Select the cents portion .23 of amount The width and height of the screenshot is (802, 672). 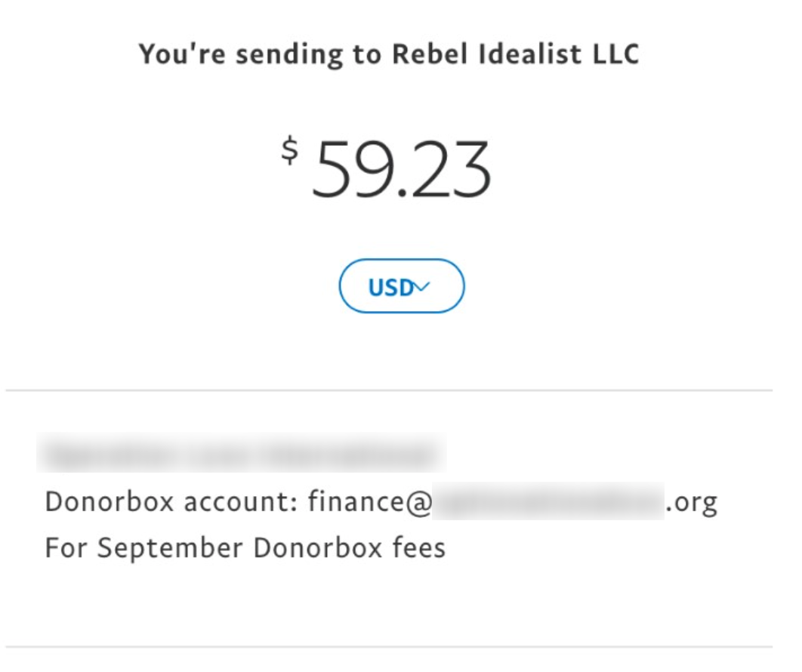[x=450, y=169]
